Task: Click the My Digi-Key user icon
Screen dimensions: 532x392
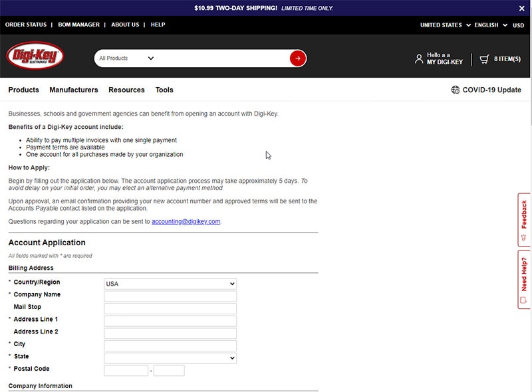Action: pyautogui.click(x=418, y=58)
